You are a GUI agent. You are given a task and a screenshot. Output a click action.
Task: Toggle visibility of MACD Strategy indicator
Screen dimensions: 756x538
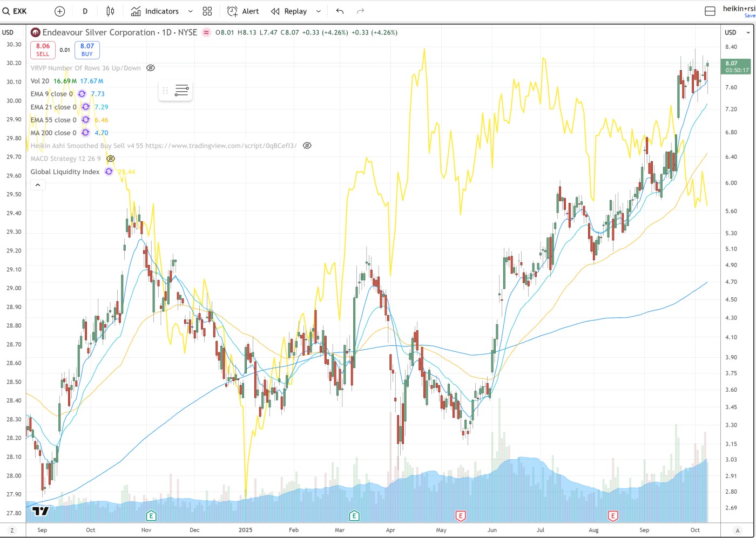111,159
